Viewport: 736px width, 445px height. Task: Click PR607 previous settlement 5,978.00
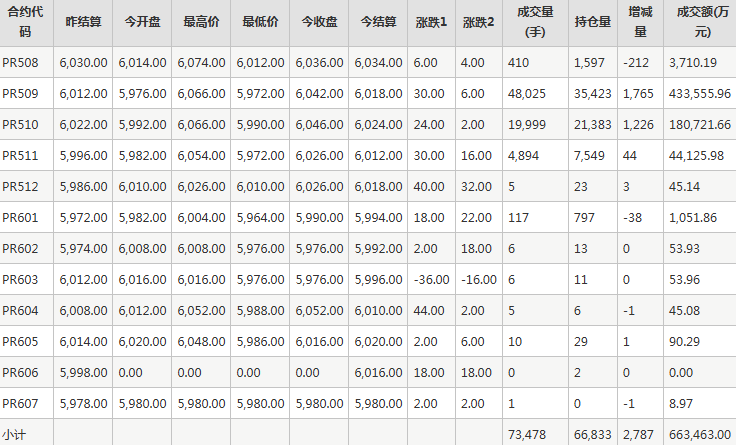[x=83, y=403]
